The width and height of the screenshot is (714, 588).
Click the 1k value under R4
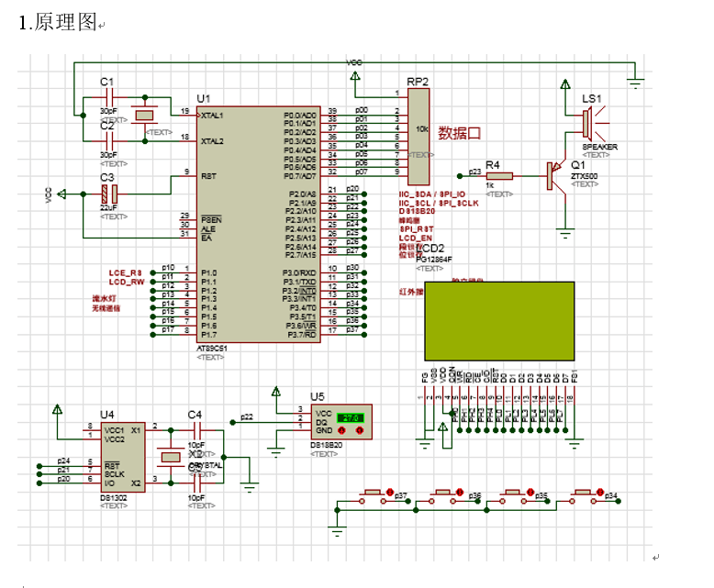(x=489, y=185)
